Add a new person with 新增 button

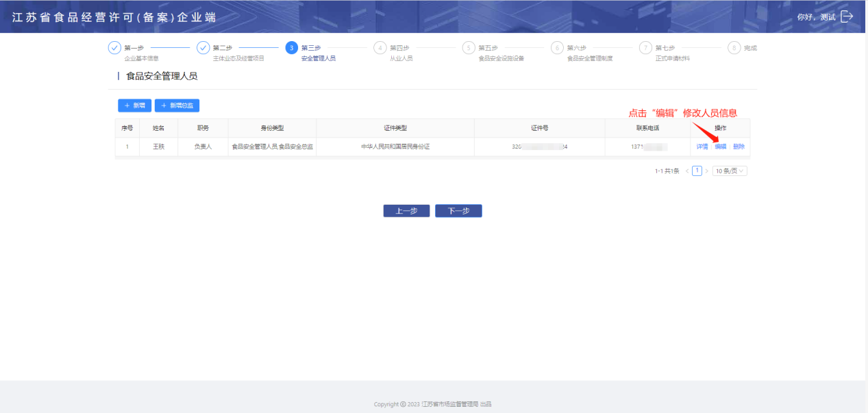[134, 105]
